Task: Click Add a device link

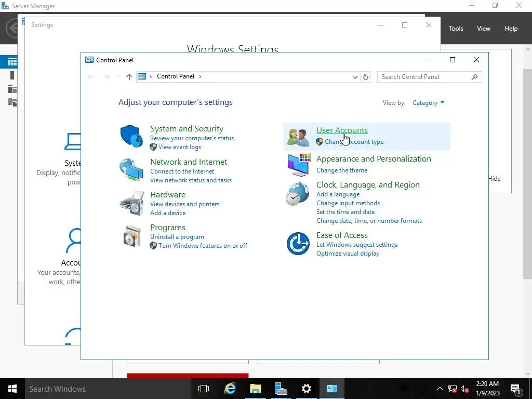Action: tap(168, 212)
